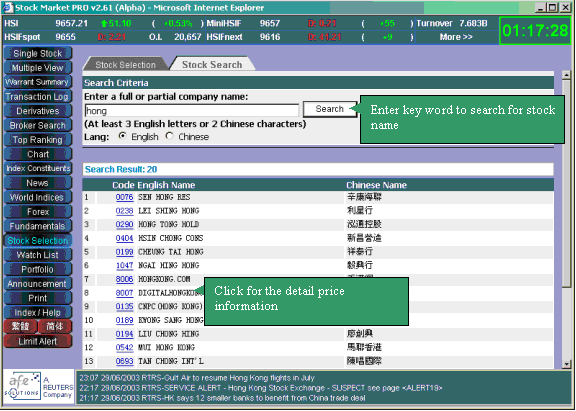The width and height of the screenshot is (576, 411).
Task: Click the Search Result: 20 header
Action: 121,169
